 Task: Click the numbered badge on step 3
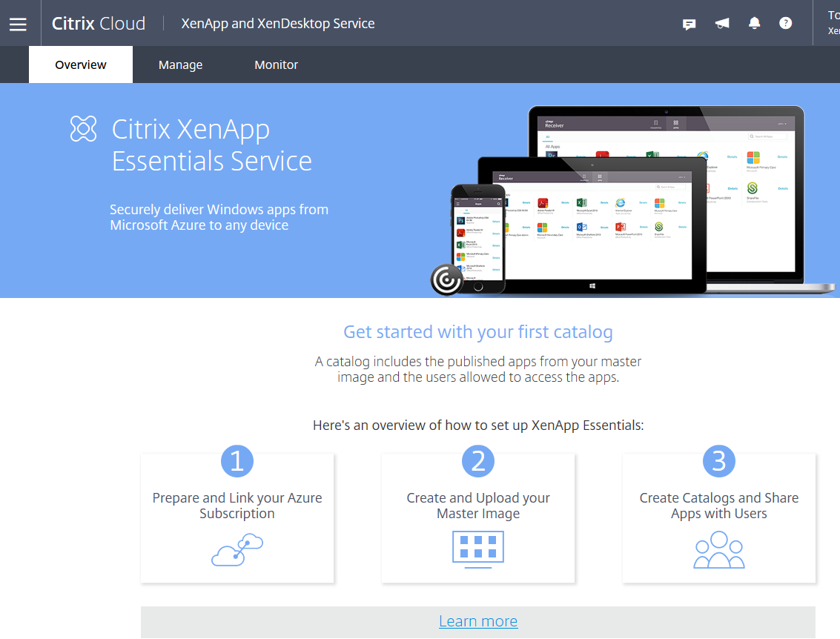pyautogui.click(x=718, y=460)
